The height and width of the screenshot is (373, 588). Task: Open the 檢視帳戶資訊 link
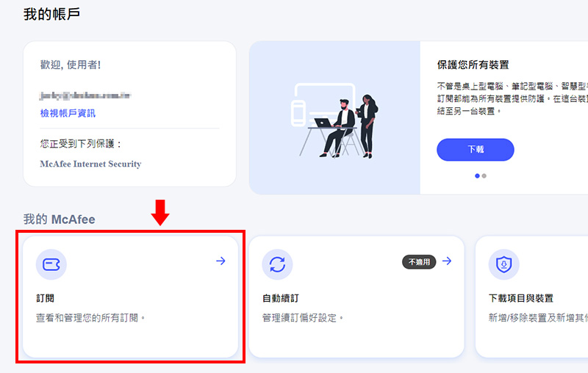click(68, 113)
